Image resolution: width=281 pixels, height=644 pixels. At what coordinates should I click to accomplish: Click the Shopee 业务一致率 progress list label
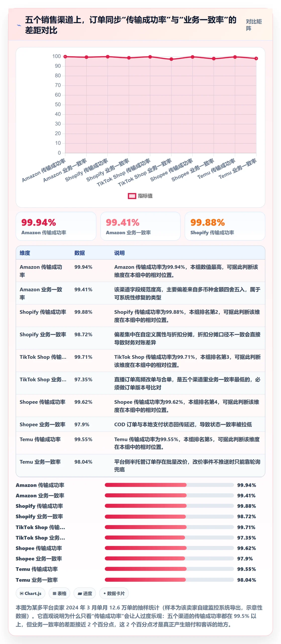[39, 558]
